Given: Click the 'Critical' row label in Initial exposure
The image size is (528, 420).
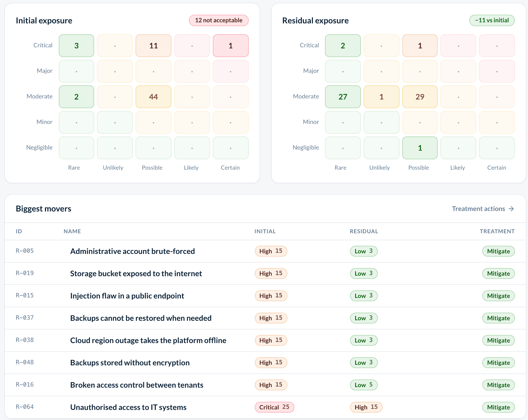Looking at the screenshot, I should pyautogui.click(x=43, y=45).
